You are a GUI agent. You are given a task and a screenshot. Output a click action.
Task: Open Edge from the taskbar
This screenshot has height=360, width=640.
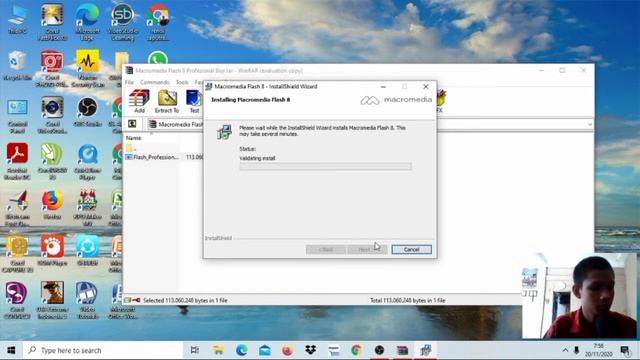[x=242, y=350]
